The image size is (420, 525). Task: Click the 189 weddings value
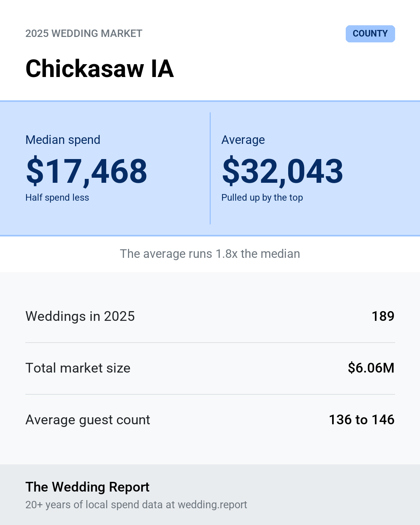tap(383, 316)
